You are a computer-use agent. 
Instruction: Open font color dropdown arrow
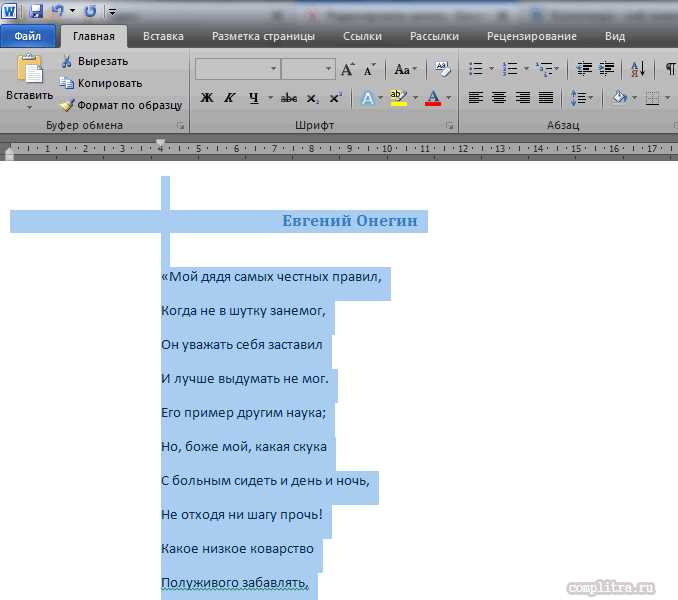(x=449, y=98)
